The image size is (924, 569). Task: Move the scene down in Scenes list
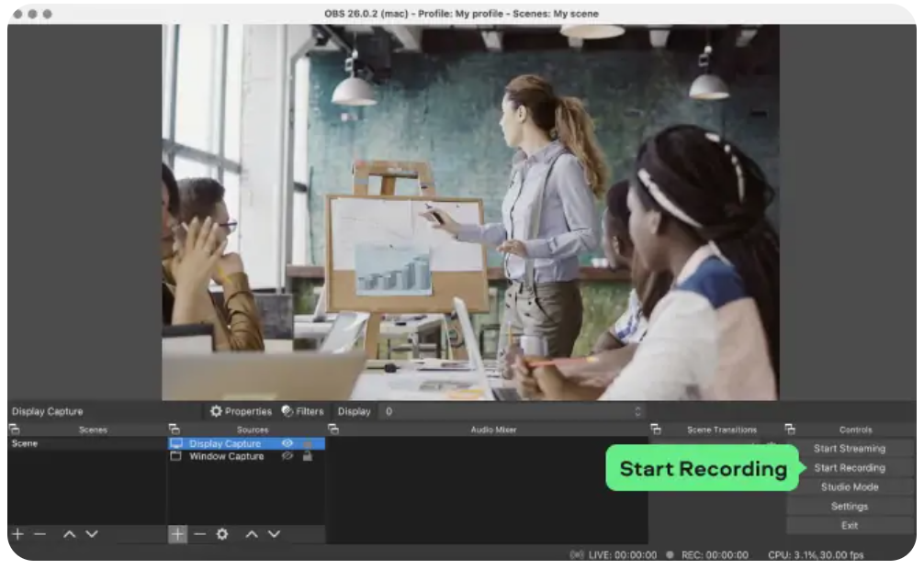(x=92, y=534)
